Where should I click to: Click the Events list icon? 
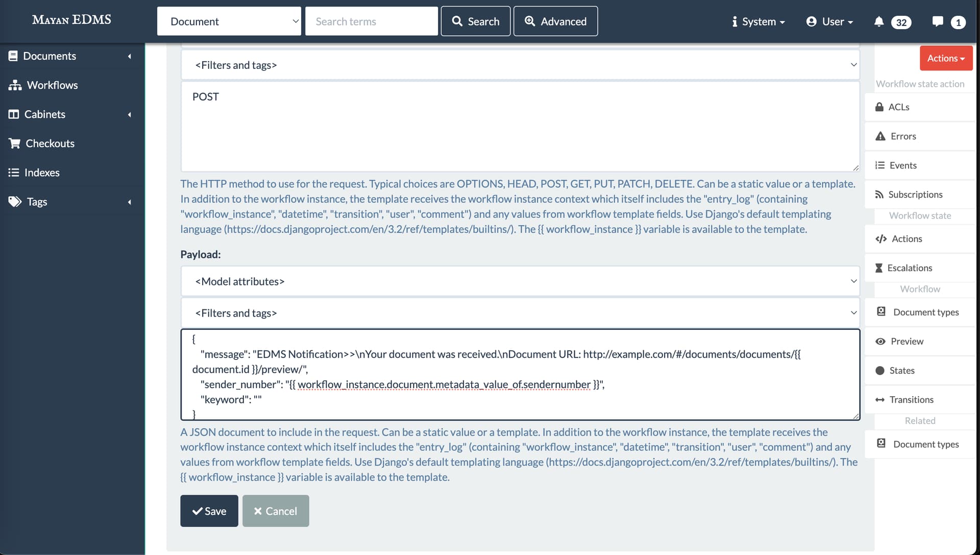(x=880, y=165)
